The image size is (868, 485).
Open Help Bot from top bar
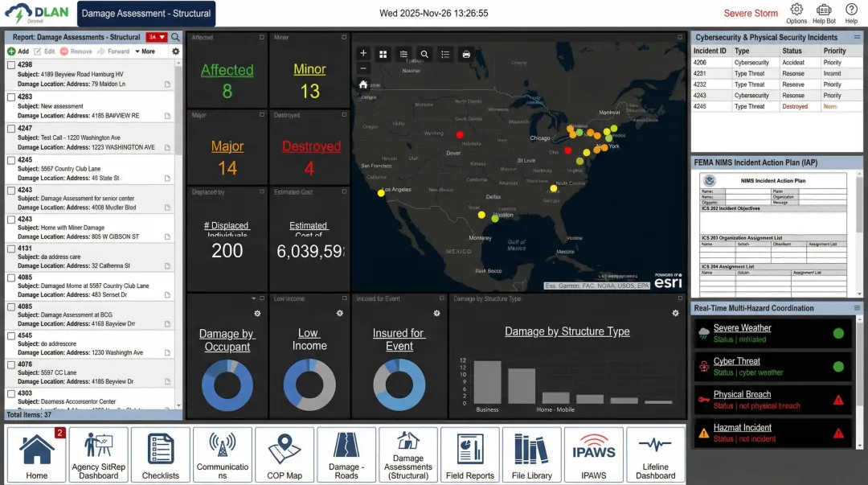[x=824, y=13]
